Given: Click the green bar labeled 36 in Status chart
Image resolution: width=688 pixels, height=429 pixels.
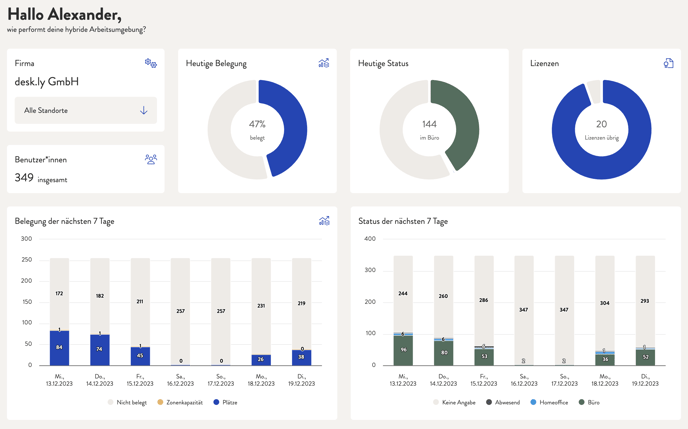Looking at the screenshot, I should click(605, 360).
